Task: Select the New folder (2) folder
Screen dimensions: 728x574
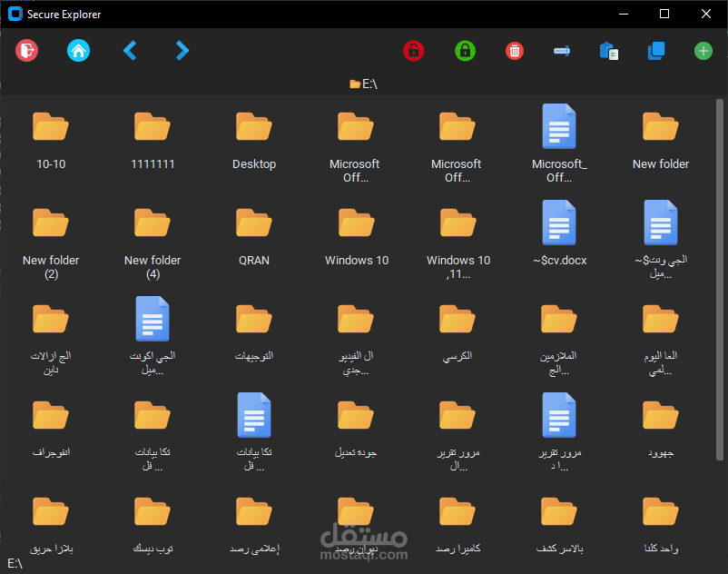Action: (x=51, y=242)
